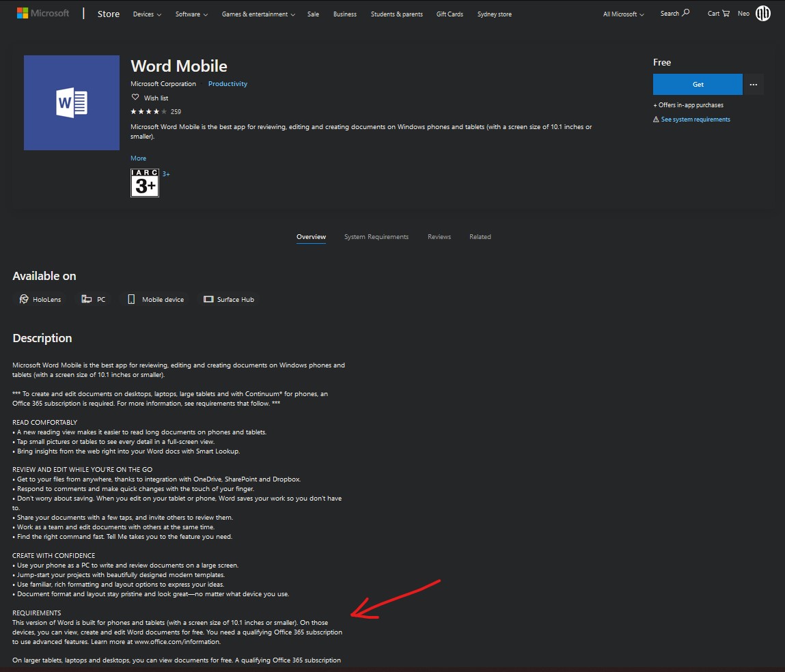The image size is (785, 672).
Task: Open the more options ellipsis button
Action: (754, 85)
